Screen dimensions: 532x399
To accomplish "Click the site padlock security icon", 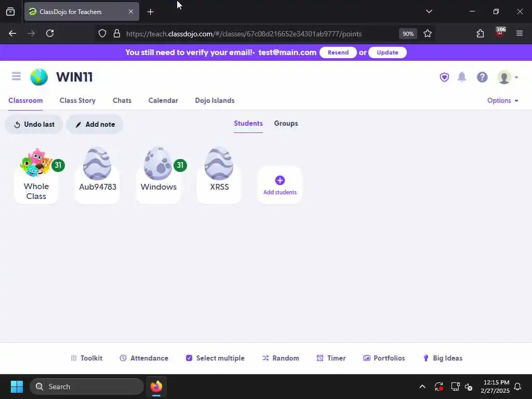I will click(x=117, y=34).
